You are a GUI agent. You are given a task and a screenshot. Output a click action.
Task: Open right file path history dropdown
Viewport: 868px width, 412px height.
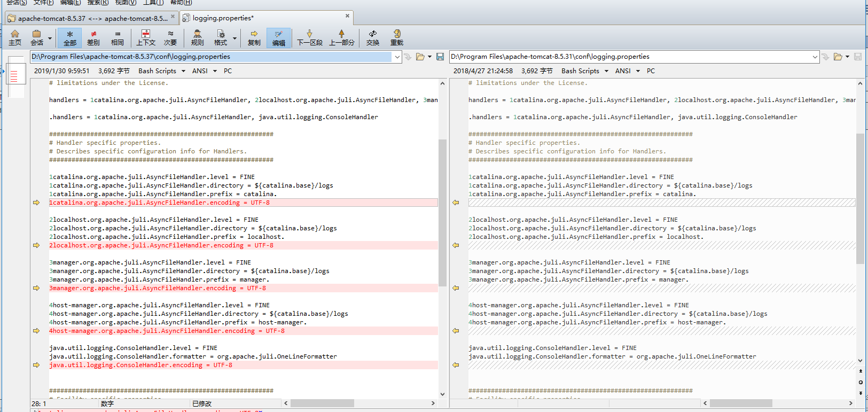pos(815,57)
